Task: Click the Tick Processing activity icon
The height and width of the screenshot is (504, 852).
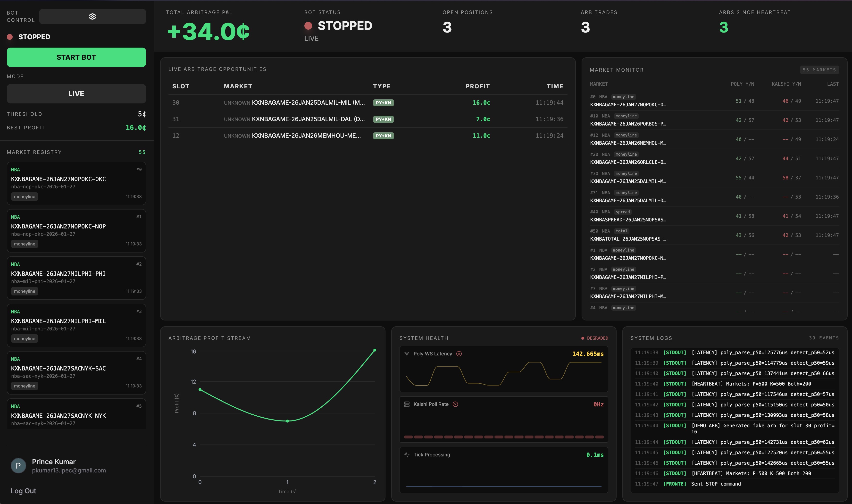Action: [407, 454]
